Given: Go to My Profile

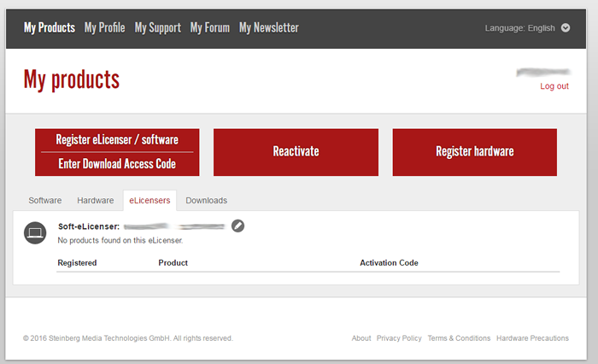Looking at the screenshot, I should point(104,27).
